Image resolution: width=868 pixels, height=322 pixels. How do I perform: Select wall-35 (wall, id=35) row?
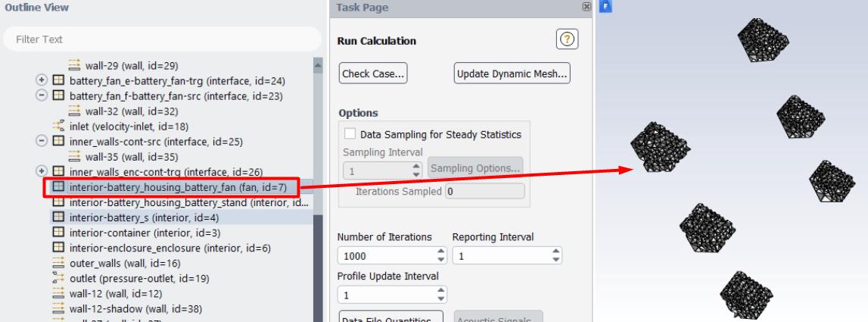pyautogui.click(x=131, y=157)
